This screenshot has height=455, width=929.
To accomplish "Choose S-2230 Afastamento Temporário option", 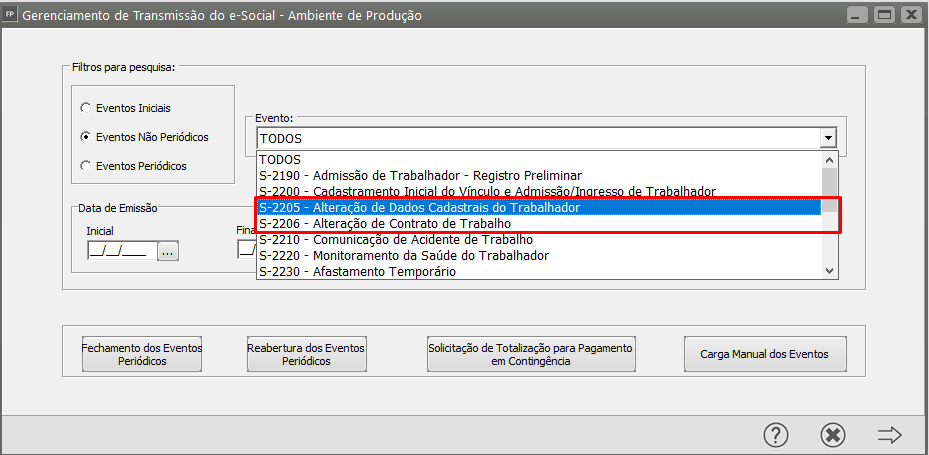I will 539,272.
